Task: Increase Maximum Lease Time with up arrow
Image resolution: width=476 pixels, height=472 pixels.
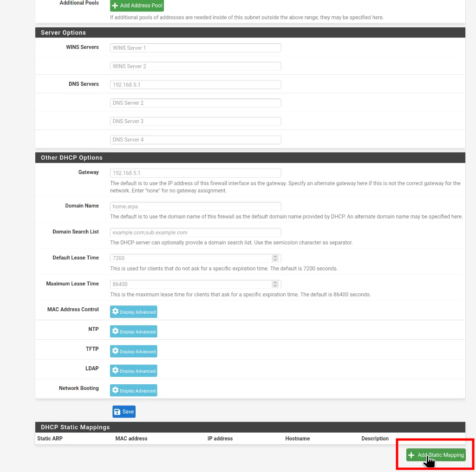Action: 275,283
